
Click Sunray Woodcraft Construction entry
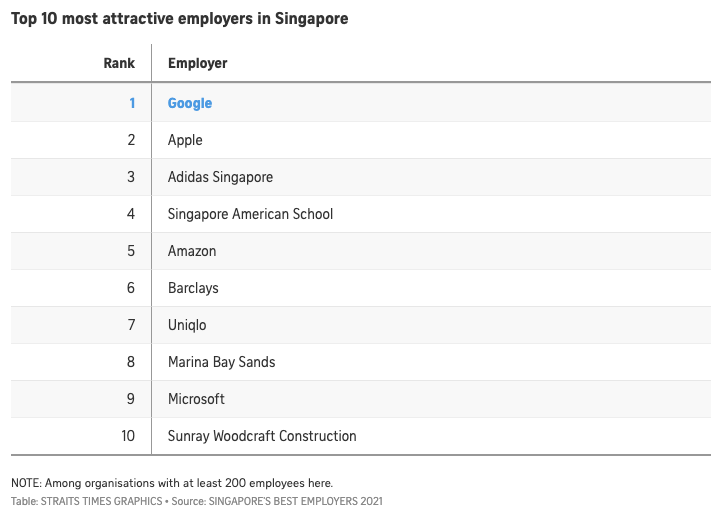tap(262, 436)
